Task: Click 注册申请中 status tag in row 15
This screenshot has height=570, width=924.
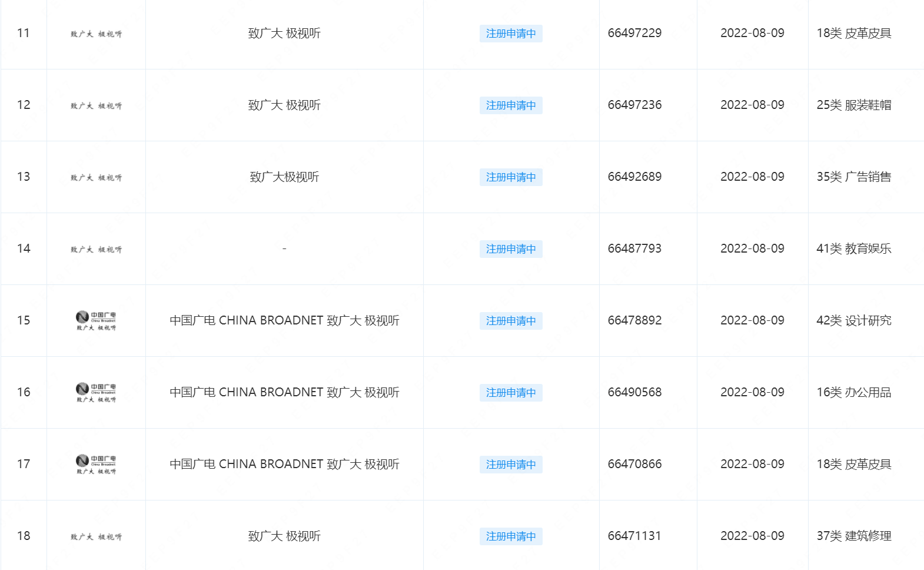Action: 511,321
